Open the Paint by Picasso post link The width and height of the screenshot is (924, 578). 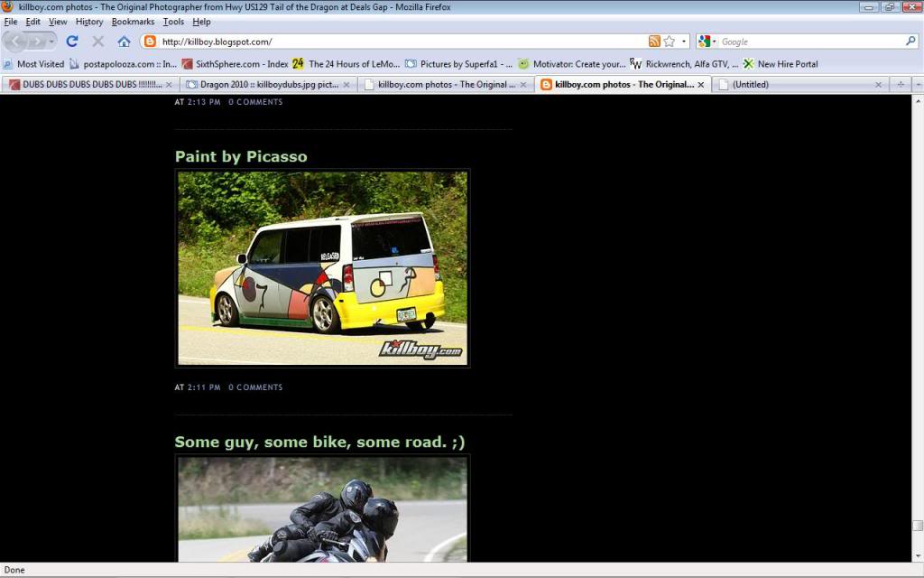[241, 155]
